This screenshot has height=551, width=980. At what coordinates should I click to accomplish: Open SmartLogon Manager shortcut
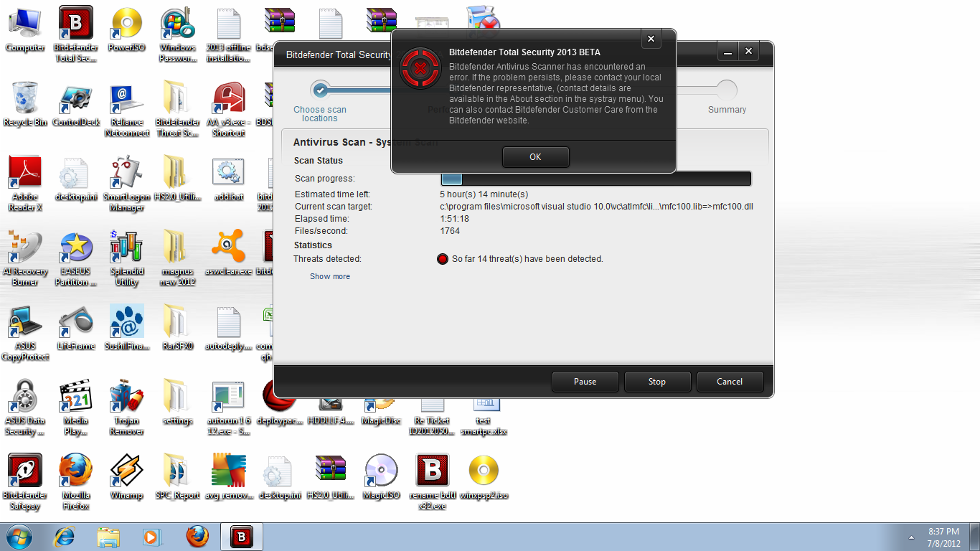[x=127, y=184]
